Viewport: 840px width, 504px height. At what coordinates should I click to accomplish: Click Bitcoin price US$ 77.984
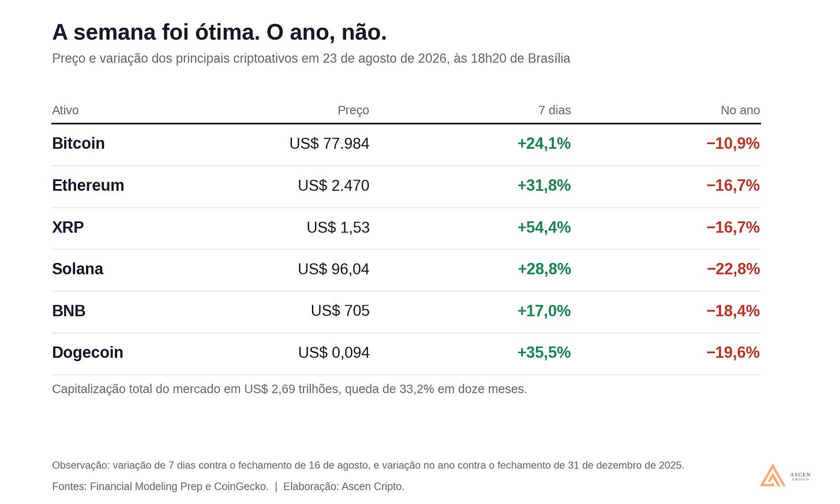(x=329, y=144)
